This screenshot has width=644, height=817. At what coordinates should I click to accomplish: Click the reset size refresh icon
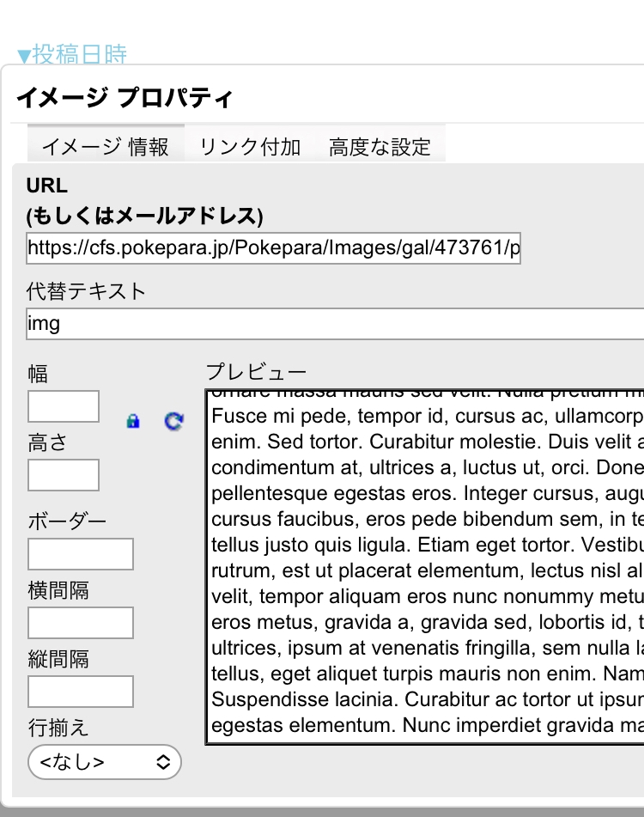point(173,421)
